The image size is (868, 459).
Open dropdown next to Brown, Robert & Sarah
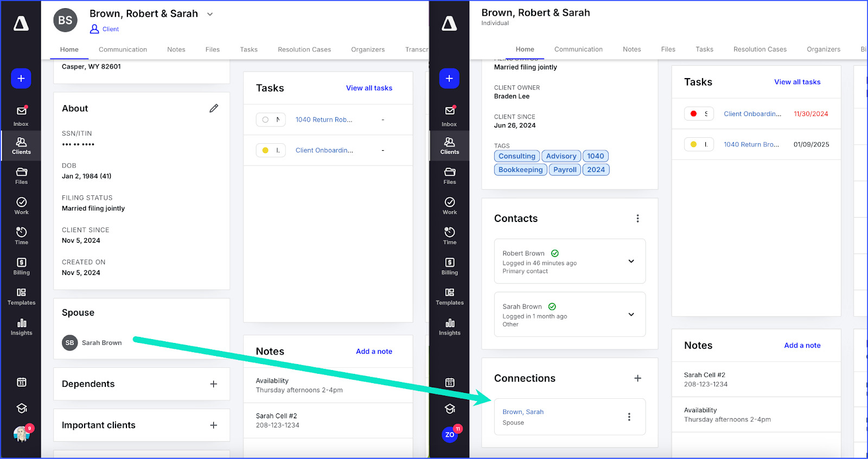(x=210, y=14)
